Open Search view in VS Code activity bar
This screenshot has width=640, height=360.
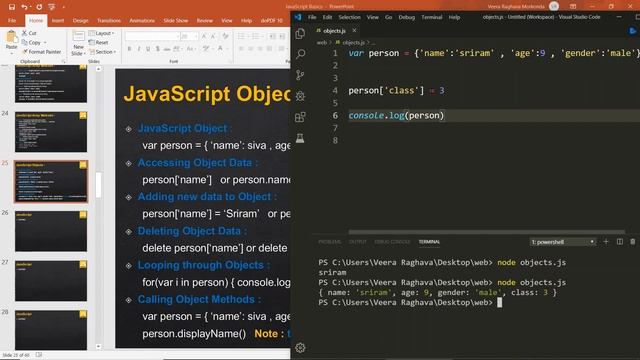click(300, 54)
